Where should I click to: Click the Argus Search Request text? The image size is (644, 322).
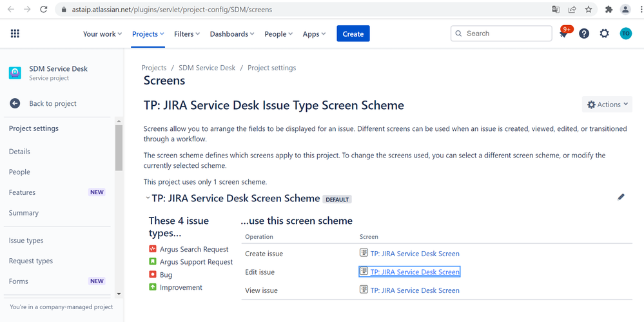(194, 249)
